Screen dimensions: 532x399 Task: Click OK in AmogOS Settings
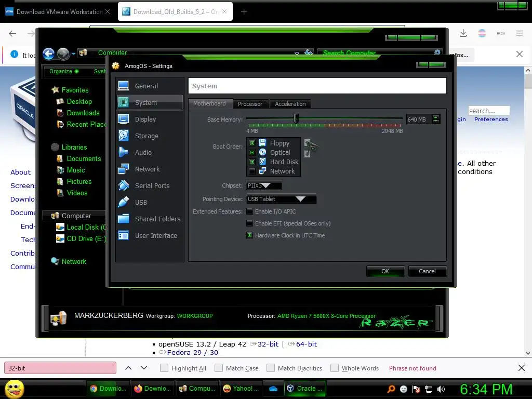(385, 271)
